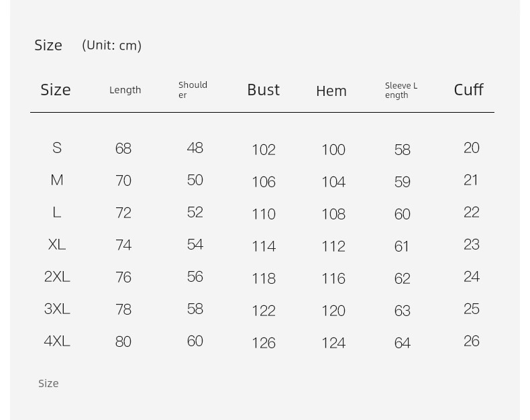Select the Hem column header

331,91
